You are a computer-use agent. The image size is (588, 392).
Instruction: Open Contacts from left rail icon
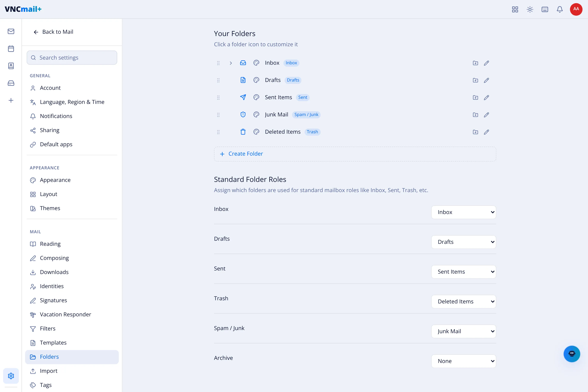coord(11,66)
